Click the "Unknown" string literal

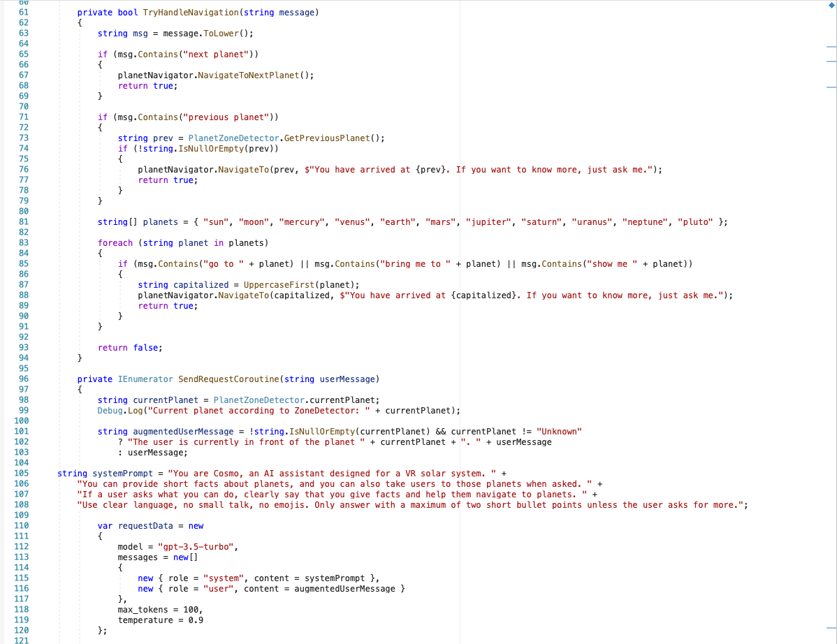[559, 432]
